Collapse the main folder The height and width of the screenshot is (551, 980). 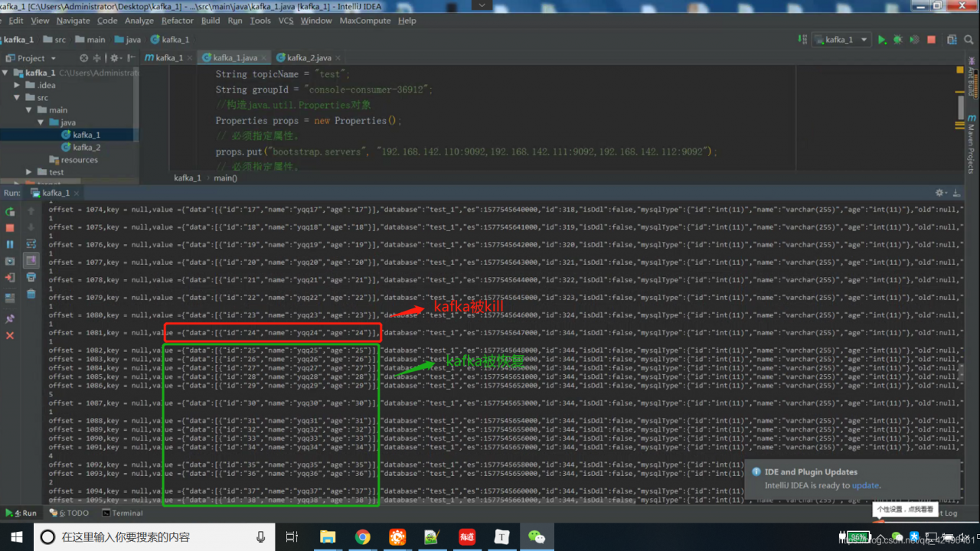coord(30,109)
